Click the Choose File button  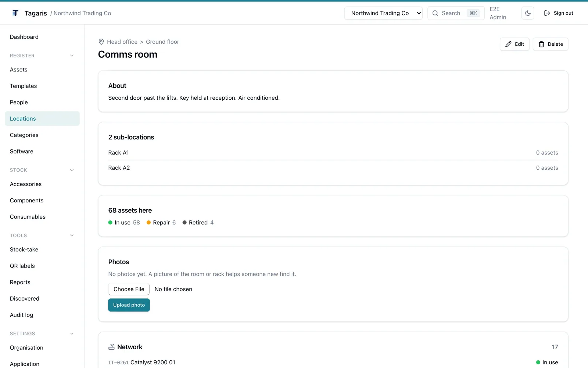129,289
